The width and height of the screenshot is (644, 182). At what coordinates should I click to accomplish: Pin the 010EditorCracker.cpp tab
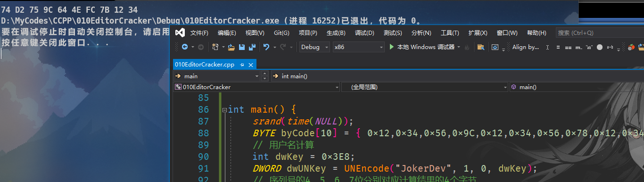(x=242, y=65)
